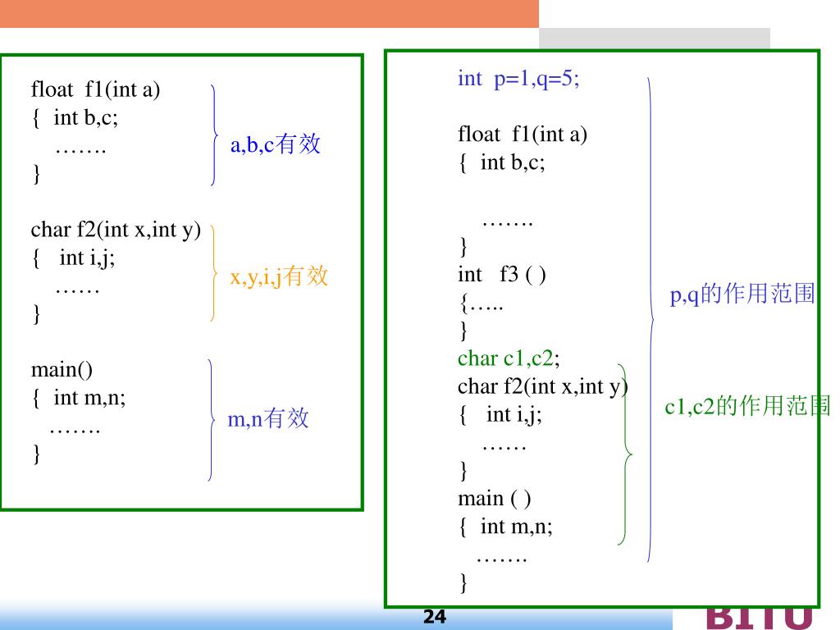Image resolution: width=840 pixels, height=630 pixels.
Task: Click "char f2(int x,int y)" below char c1,c2;
Action: click(543, 386)
